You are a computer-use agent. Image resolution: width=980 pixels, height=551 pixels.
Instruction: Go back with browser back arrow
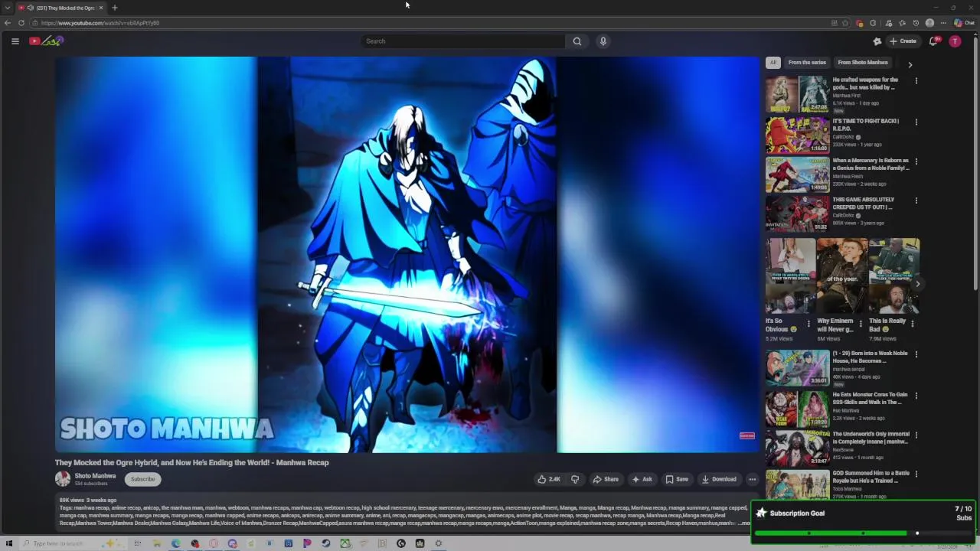tap(8, 23)
